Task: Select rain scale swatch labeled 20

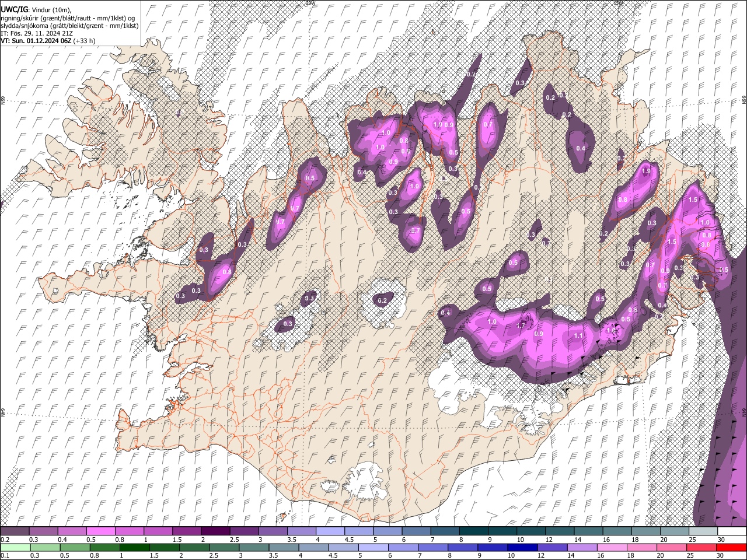Action: click(671, 547)
